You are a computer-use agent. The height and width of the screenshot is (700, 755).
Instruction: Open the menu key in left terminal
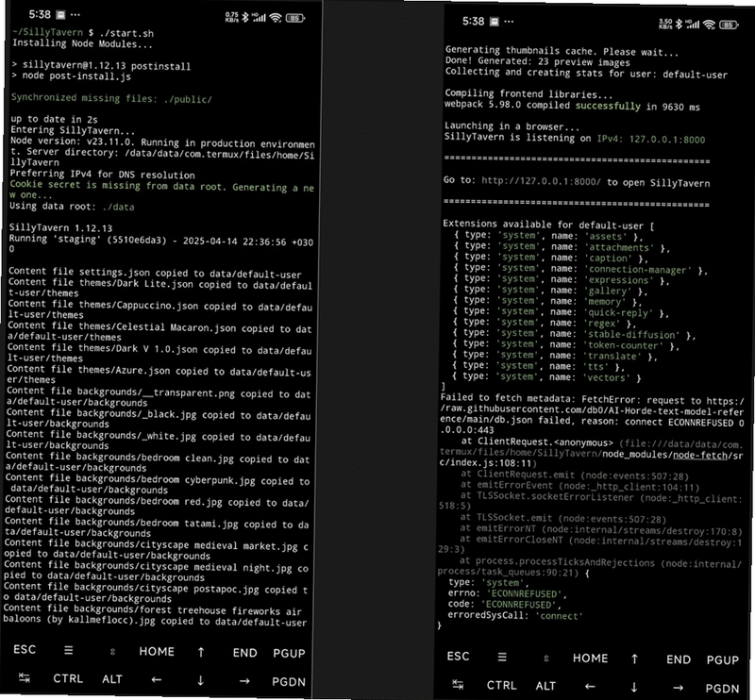pyautogui.click(x=68, y=650)
